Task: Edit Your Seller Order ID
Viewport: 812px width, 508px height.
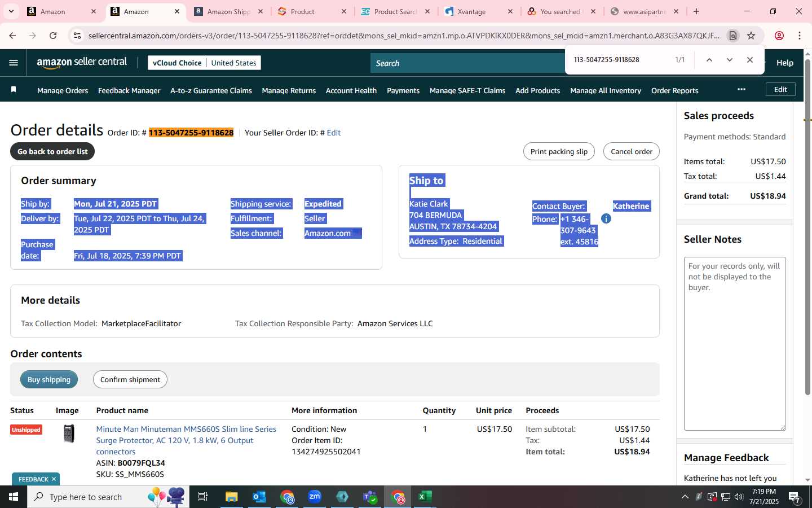Action: pos(334,133)
